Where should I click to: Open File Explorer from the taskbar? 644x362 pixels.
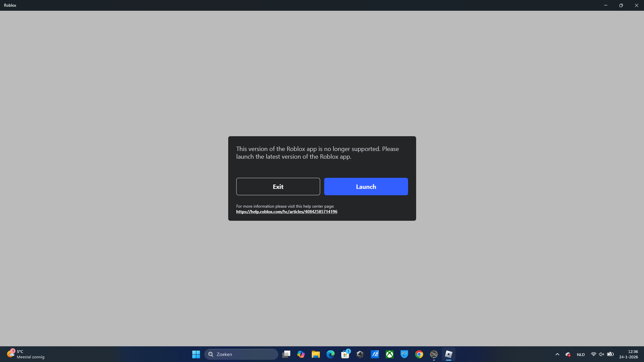coord(315,354)
